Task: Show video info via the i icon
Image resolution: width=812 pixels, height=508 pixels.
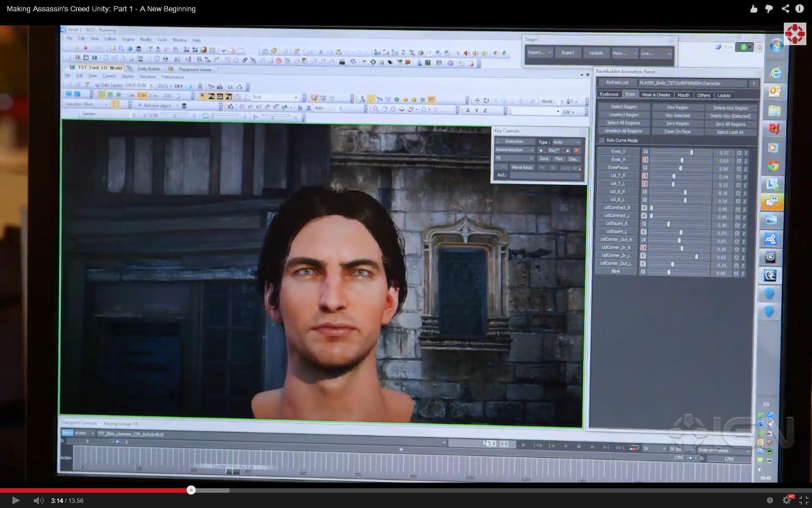Action: click(800, 8)
